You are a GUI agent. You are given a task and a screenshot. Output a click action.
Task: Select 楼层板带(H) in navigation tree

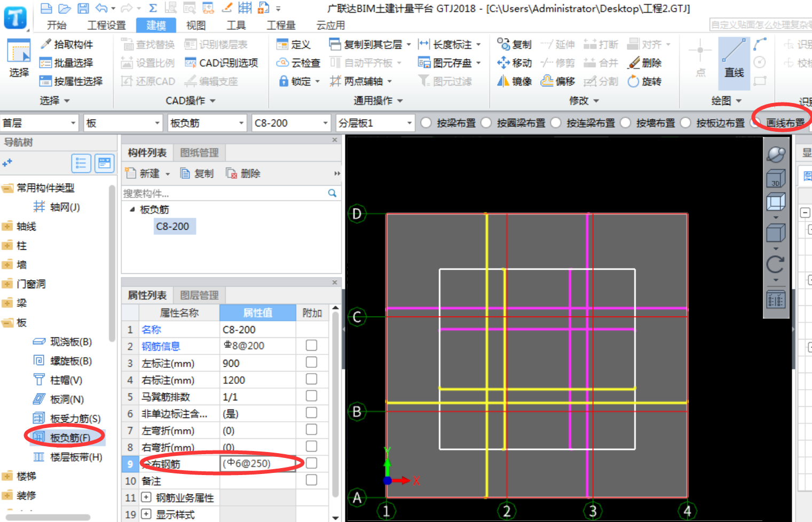68,457
